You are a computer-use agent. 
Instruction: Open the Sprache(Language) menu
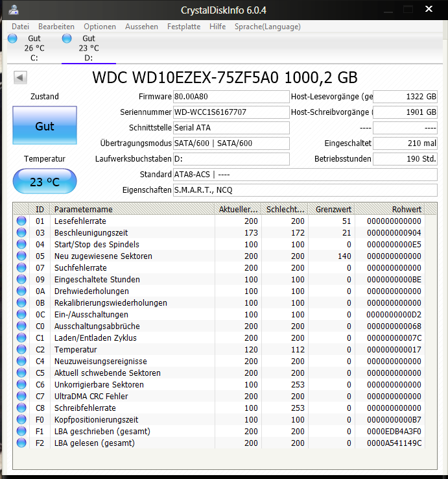268,27
